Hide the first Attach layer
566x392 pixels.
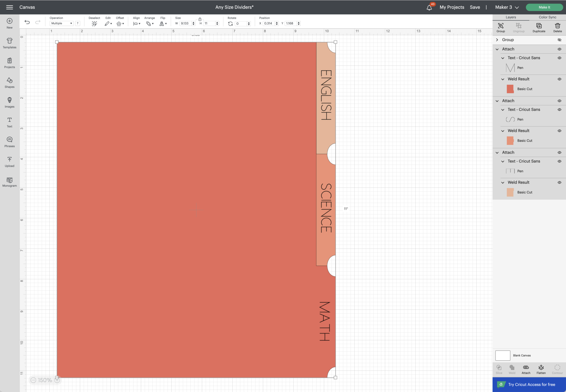(560, 49)
